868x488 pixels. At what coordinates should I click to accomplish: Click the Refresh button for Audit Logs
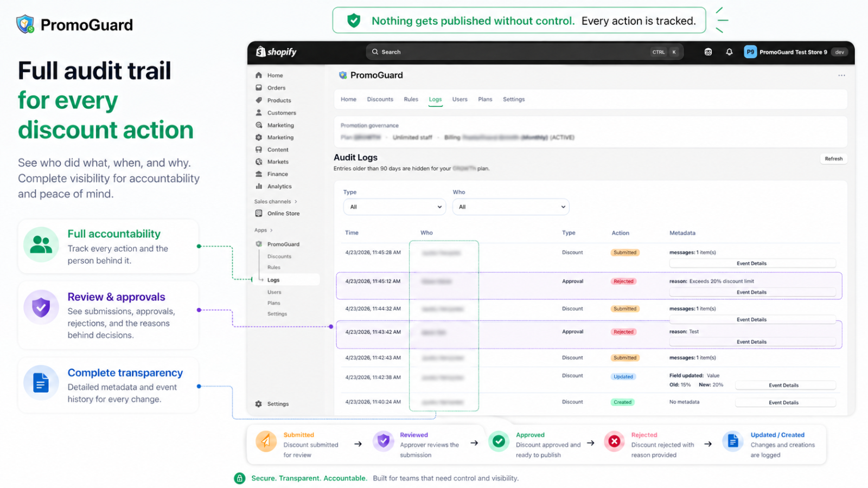pos(834,159)
